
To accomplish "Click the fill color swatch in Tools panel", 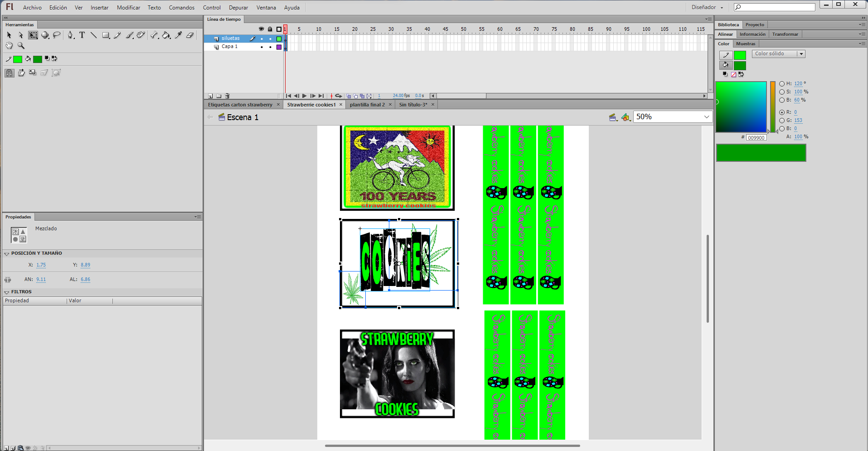I will click(38, 59).
